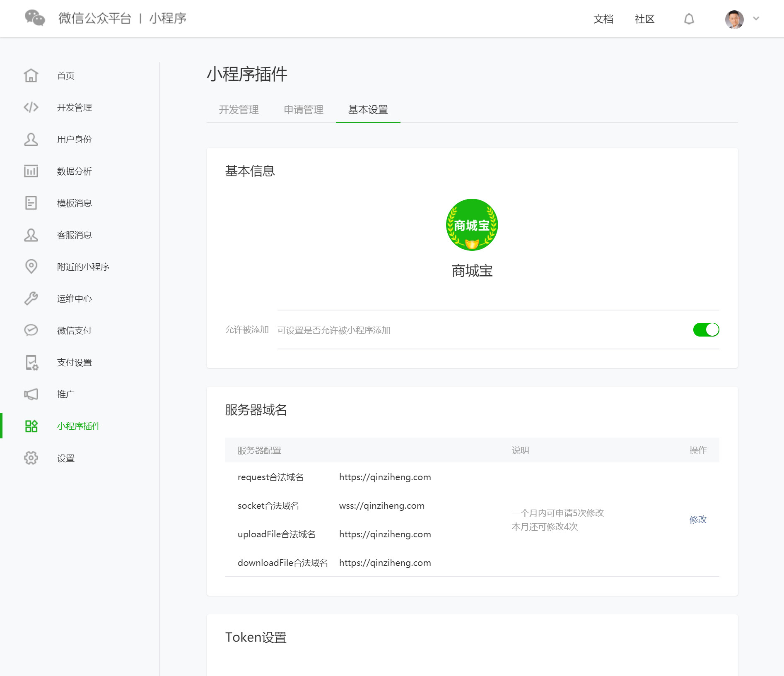
Task: Click the socket domain wss://qinziheng.com
Action: coord(382,506)
